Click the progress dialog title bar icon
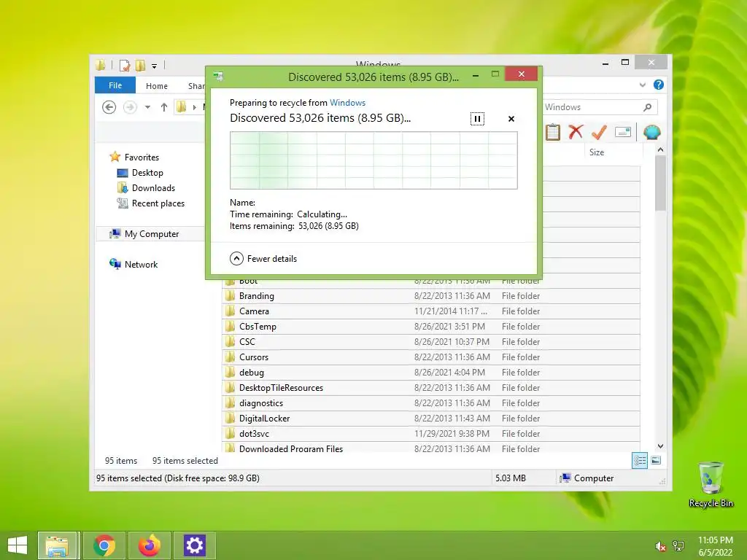747x560 pixels. click(218, 76)
